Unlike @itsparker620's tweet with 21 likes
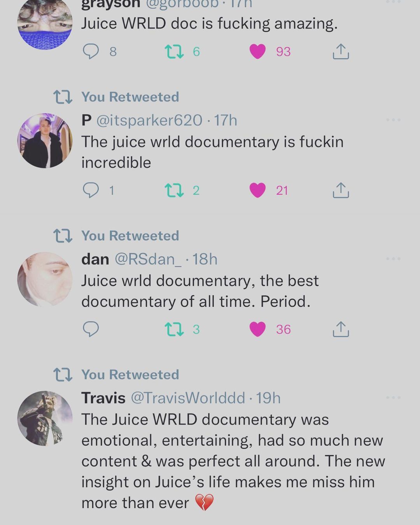420x525 pixels. coord(257,190)
